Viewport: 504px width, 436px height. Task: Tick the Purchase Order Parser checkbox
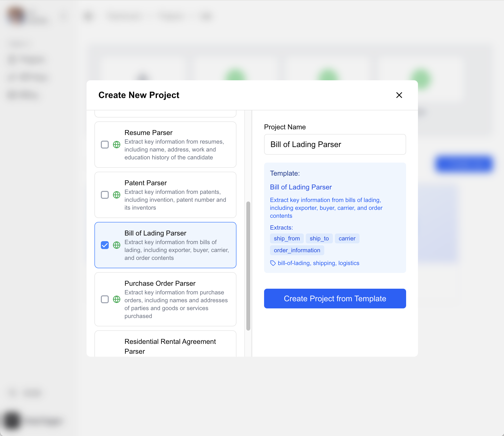click(105, 299)
